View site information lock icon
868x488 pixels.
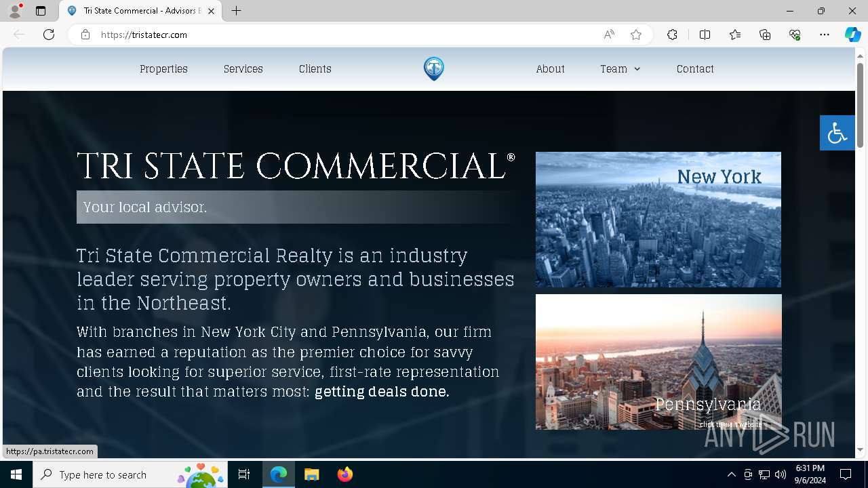85,35
